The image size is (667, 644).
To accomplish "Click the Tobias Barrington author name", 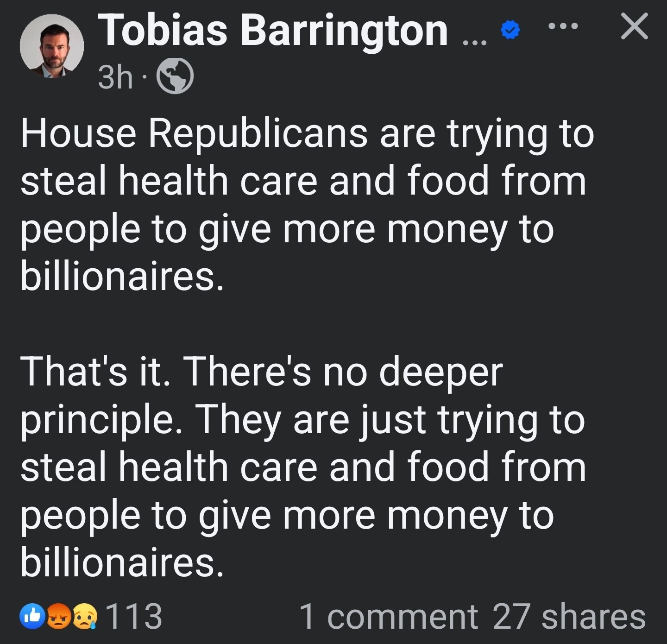I will click(273, 30).
